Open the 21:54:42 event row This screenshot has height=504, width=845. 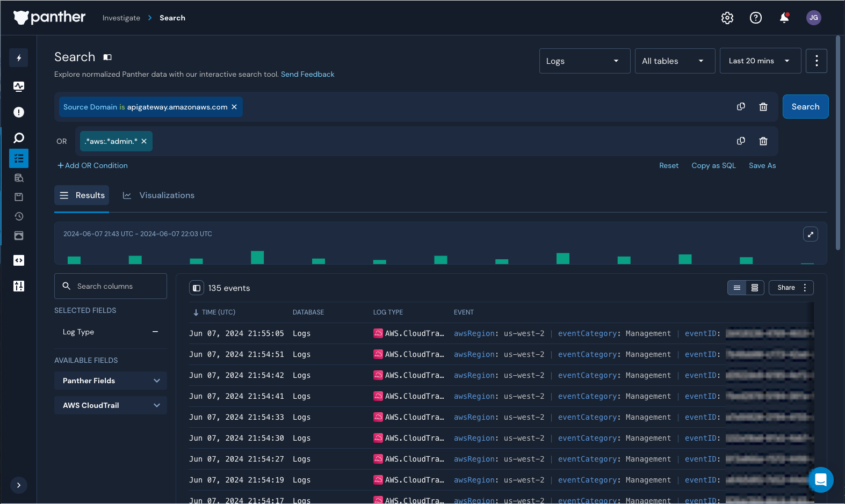tap(501, 375)
